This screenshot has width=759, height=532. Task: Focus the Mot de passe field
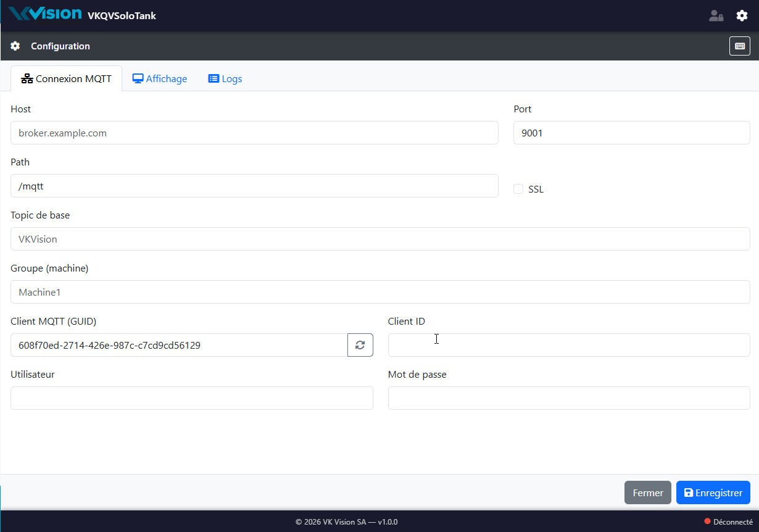(x=569, y=398)
